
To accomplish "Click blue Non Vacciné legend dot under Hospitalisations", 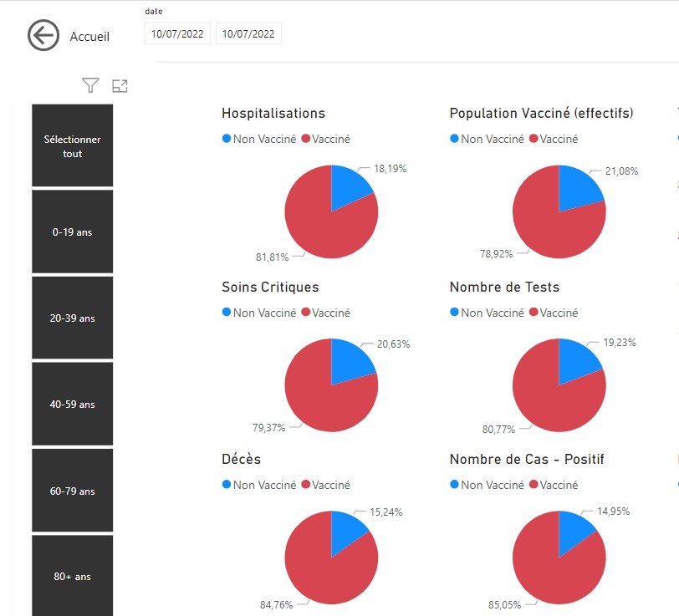I will tap(227, 140).
